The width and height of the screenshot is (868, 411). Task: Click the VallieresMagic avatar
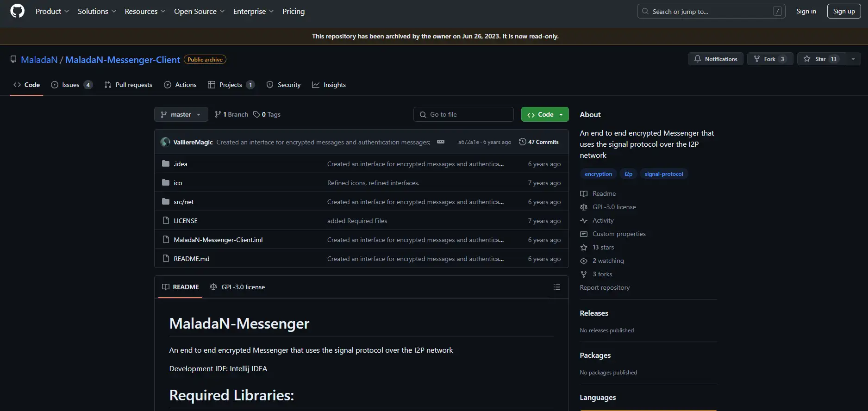click(165, 142)
